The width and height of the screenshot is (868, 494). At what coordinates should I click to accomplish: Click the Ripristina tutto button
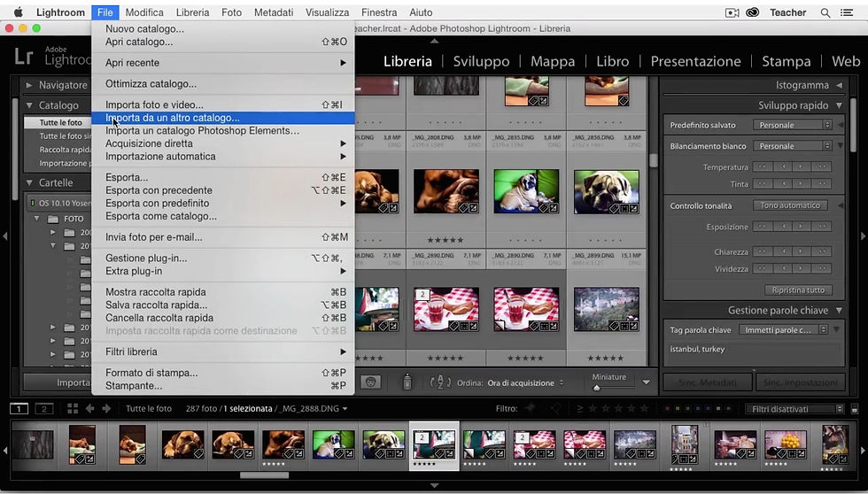coord(798,289)
